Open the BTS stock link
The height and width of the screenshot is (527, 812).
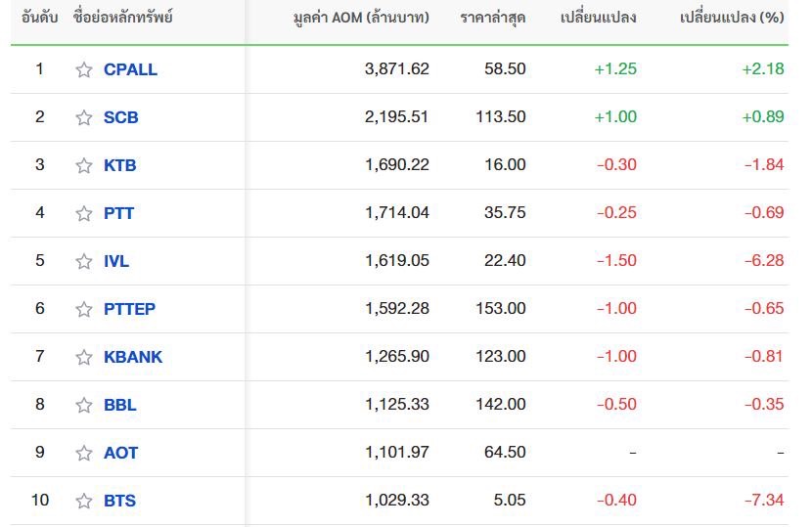click(x=119, y=501)
